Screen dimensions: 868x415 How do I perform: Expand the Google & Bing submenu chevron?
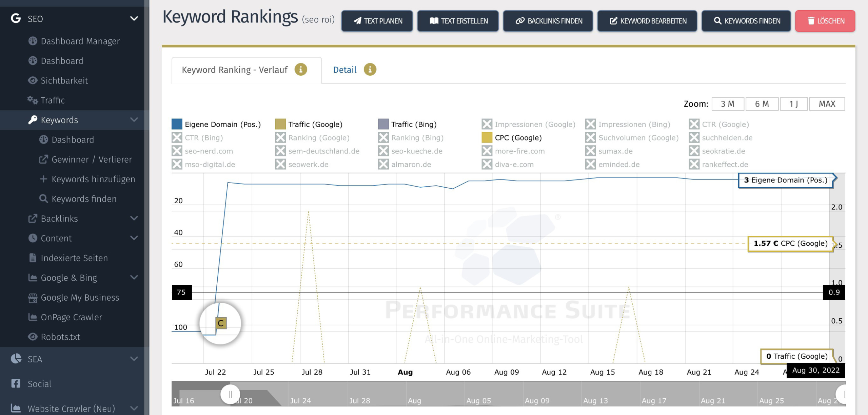pyautogui.click(x=134, y=277)
